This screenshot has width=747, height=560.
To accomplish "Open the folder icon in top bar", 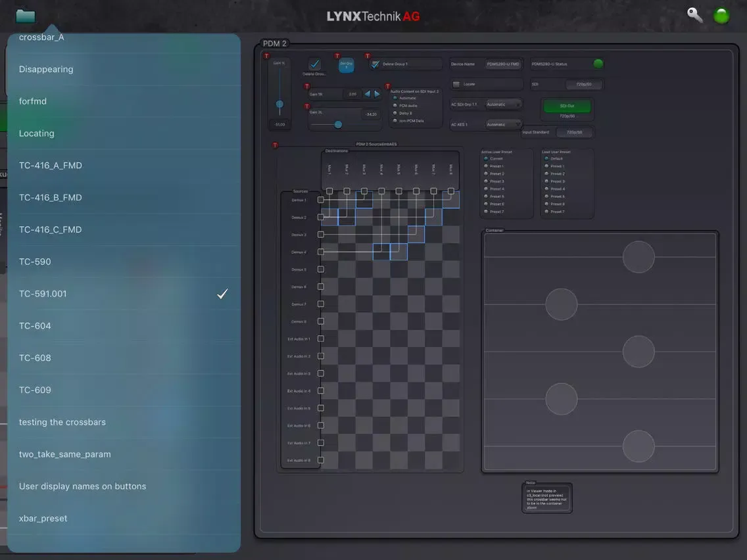I will [25, 16].
